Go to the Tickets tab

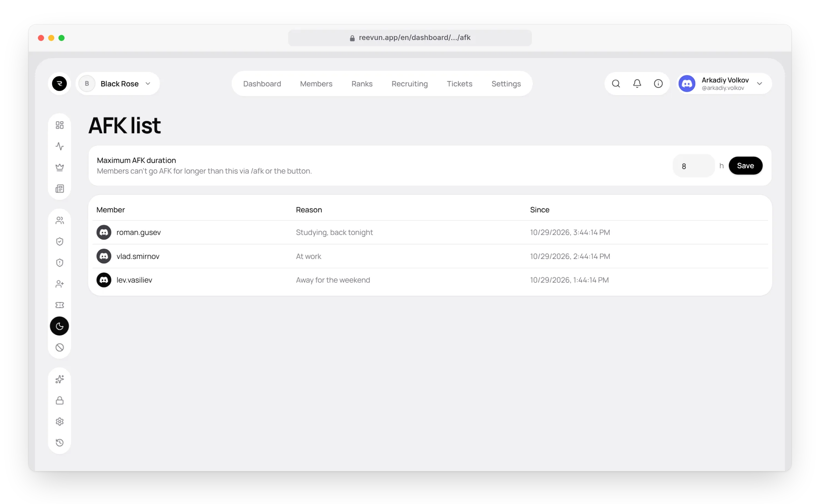(x=460, y=84)
